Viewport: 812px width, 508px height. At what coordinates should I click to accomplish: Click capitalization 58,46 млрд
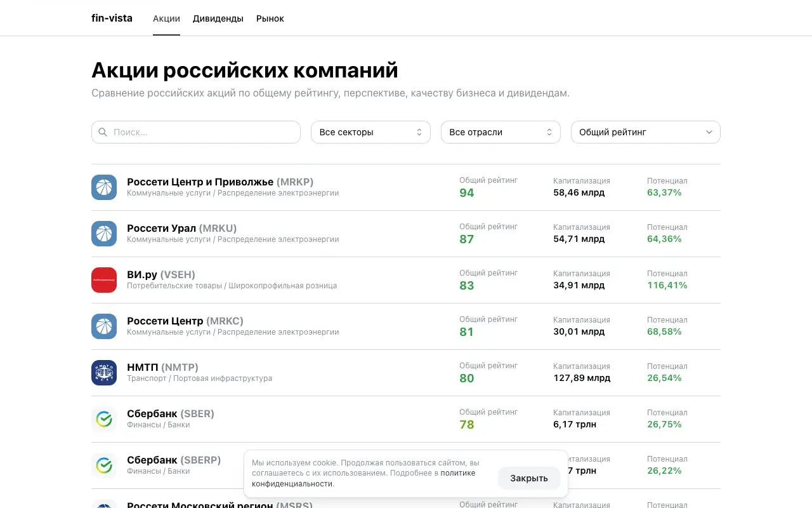pyautogui.click(x=579, y=192)
